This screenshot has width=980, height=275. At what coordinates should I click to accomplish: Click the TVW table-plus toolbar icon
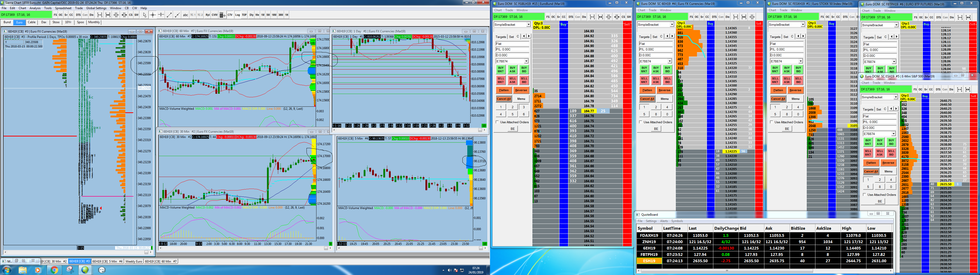point(223,15)
